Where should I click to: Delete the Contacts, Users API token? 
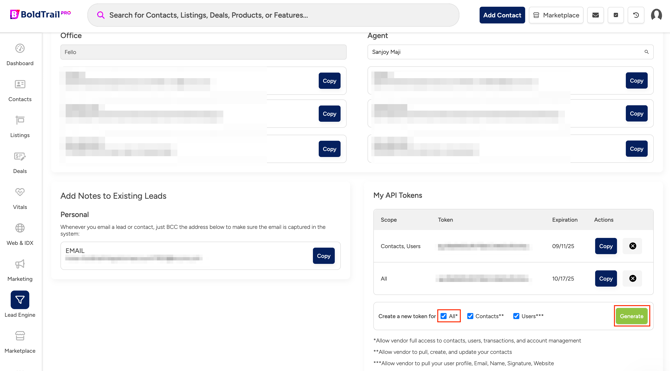point(632,246)
